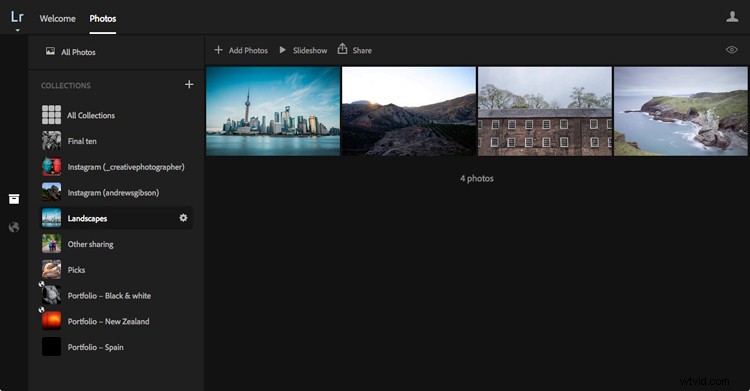Click the Share label
The image size is (750, 391).
click(362, 50)
